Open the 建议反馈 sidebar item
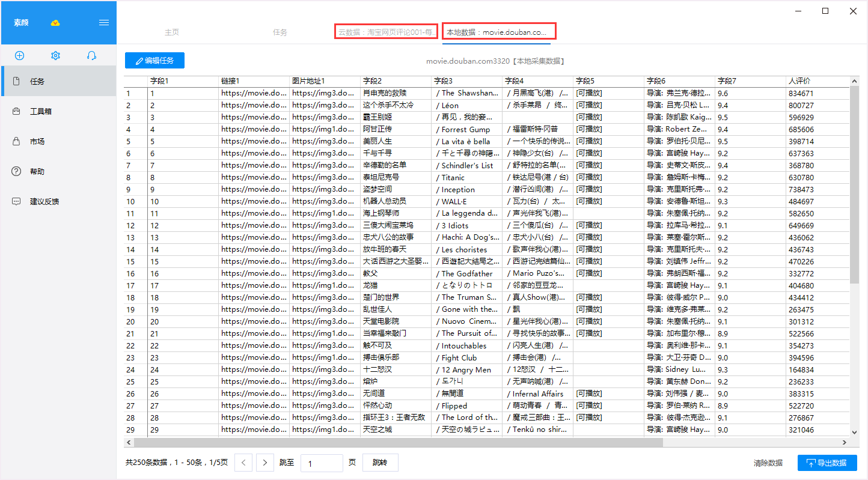This screenshot has height=480, width=868. 58,201
